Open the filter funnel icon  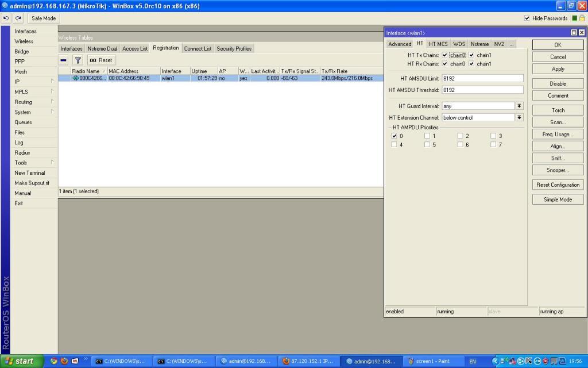78,60
